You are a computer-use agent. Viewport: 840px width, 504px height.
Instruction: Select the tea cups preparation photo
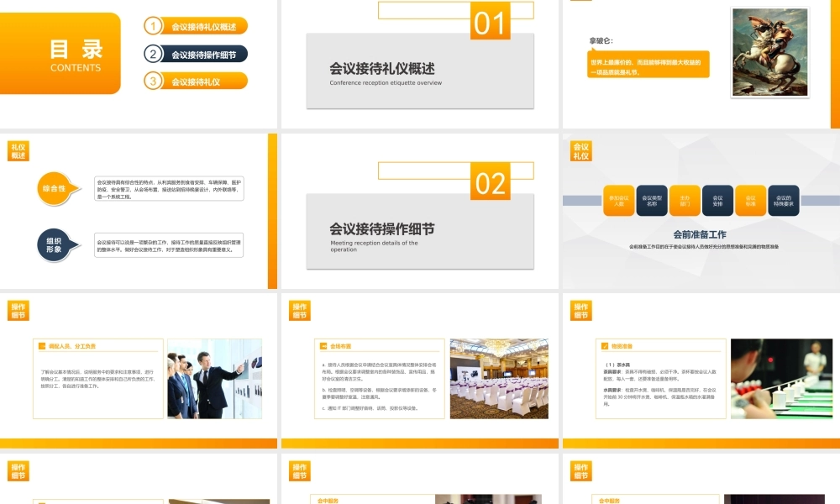[781, 378]
